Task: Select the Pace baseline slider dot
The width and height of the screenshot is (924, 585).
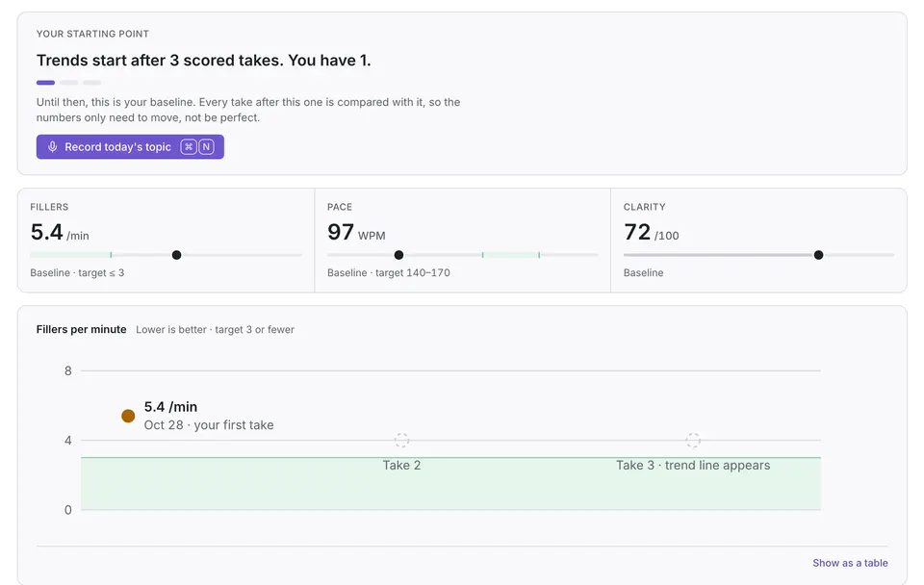Action: tap(398, 255)
